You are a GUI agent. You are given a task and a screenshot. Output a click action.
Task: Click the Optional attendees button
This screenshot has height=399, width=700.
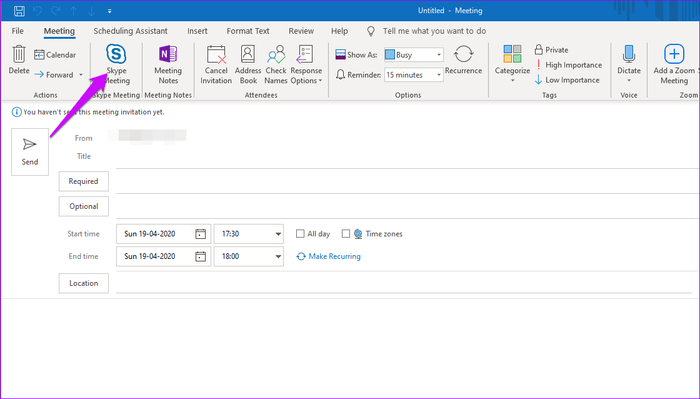coord(83,206)
